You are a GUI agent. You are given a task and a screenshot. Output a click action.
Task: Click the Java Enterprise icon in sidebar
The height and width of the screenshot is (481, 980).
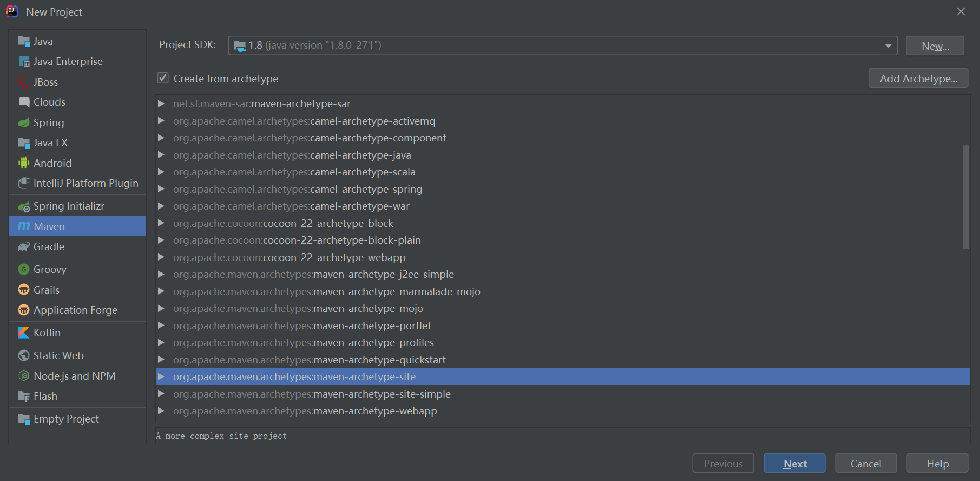coord(24,62)
